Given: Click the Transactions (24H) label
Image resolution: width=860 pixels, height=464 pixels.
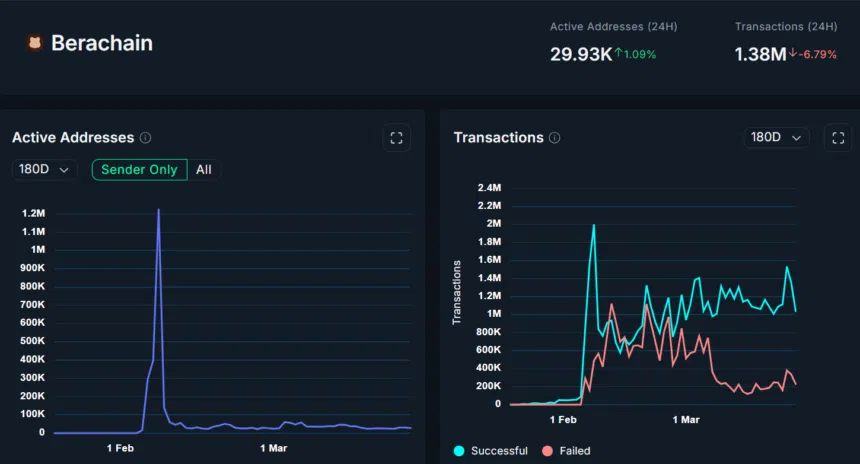Looking at the screenshot, I should 786,26.
